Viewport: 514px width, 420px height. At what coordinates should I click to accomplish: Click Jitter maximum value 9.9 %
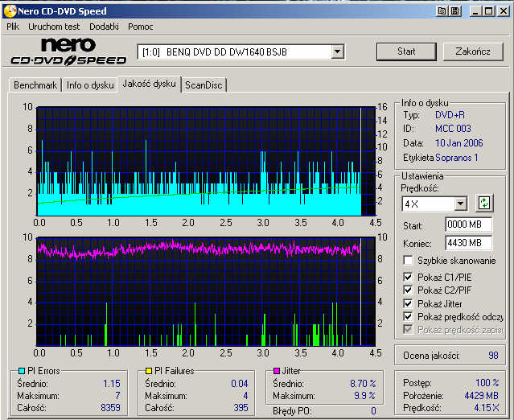[x=365, y=395]
